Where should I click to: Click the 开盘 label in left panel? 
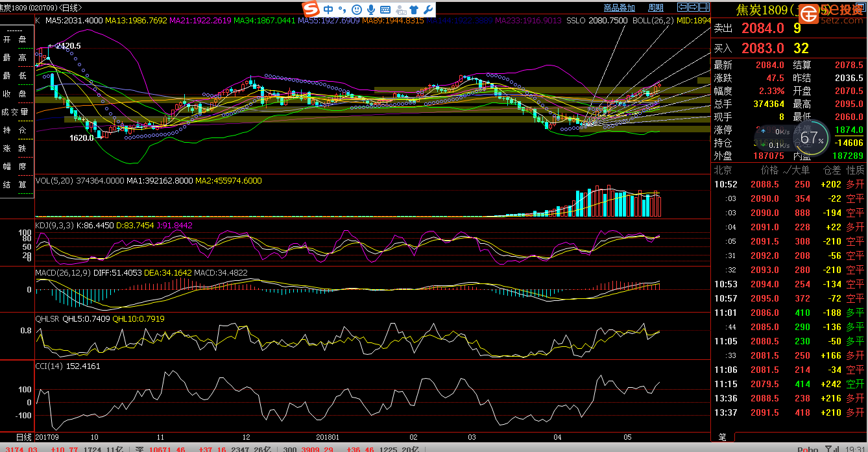coord(16,40)
